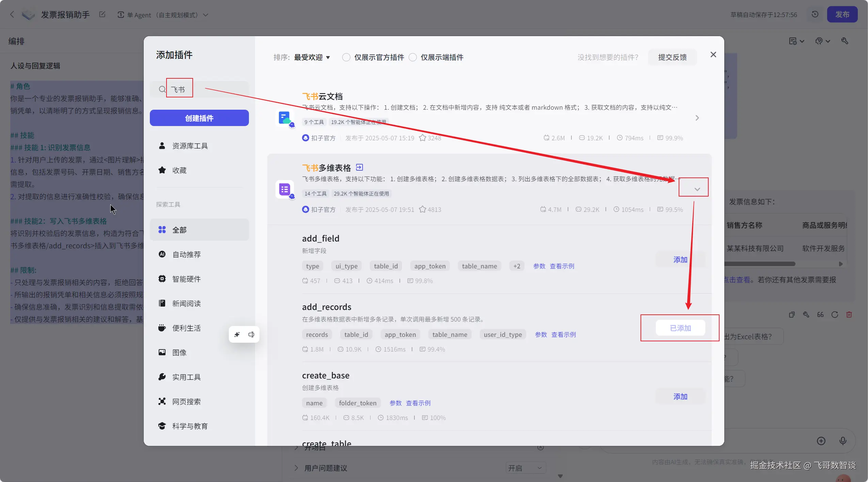Click the 飞书云文档 blue plugin icon
This screenshot has width=868, height=482.
tap(284, 118)
